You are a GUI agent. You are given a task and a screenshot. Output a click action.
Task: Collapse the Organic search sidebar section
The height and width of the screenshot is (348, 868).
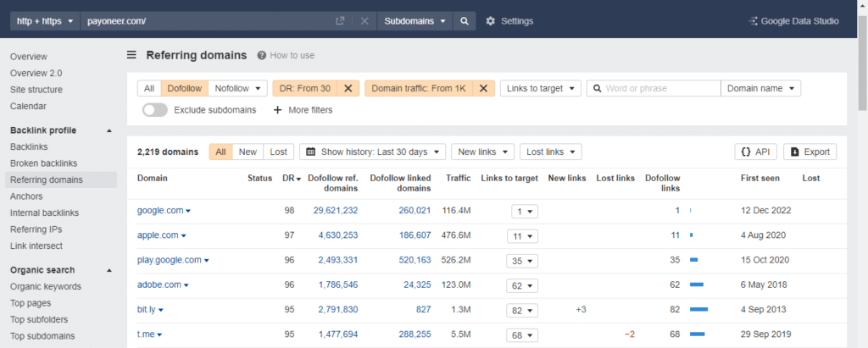109,270
